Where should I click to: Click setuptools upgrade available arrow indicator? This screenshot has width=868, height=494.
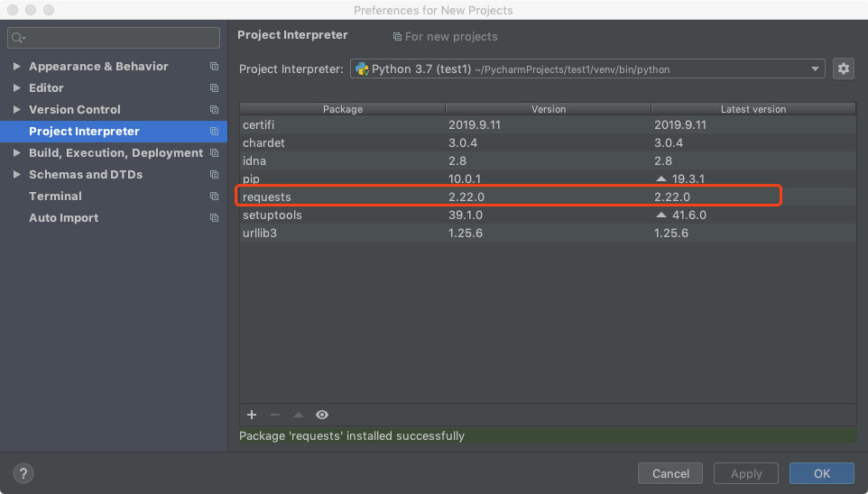(x=661, y=215)
